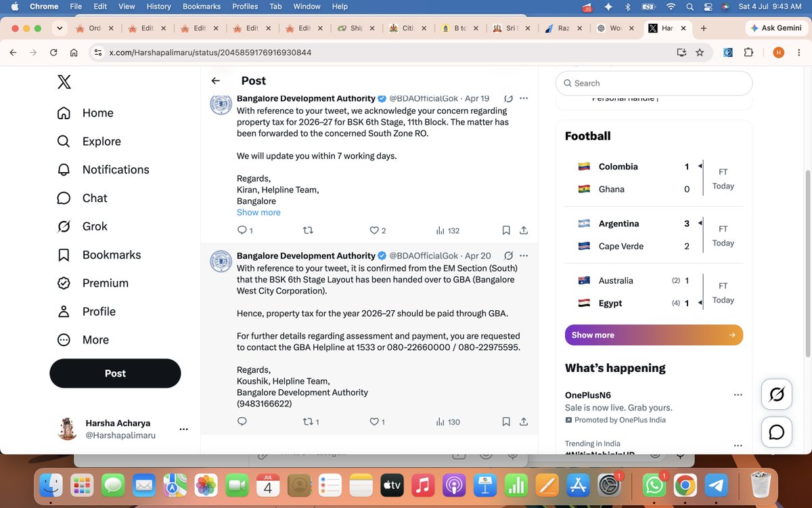Image resolution: width=812 pixels, height=508 pixels.
Task: Like the Apr 19 BDA tweet
Action: (378, 230)
